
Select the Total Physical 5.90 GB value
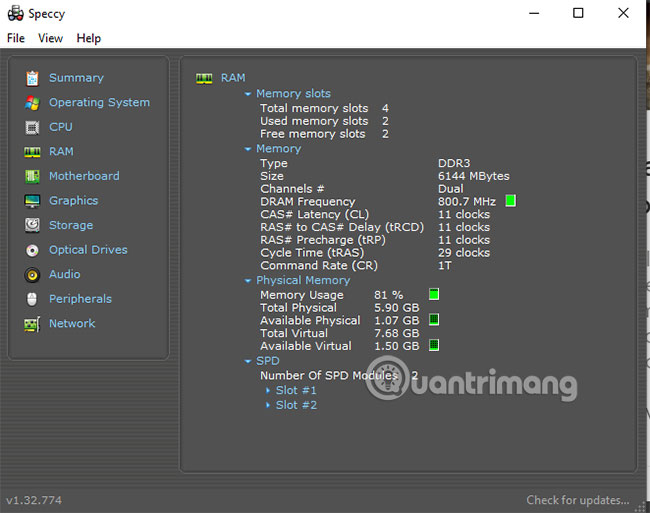(x=397, y=308)
